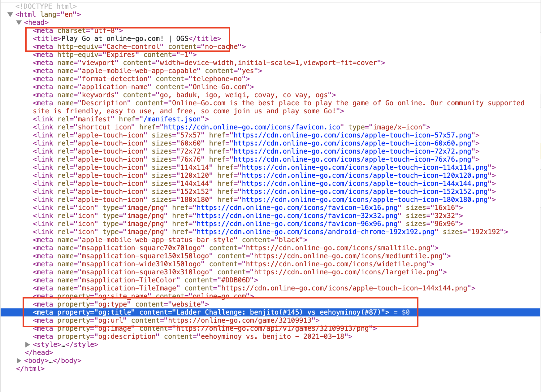Image resolution: width=541 pixels, height=392 pixels.
Task: Select the Expires meta tag line
Action: 115,55
